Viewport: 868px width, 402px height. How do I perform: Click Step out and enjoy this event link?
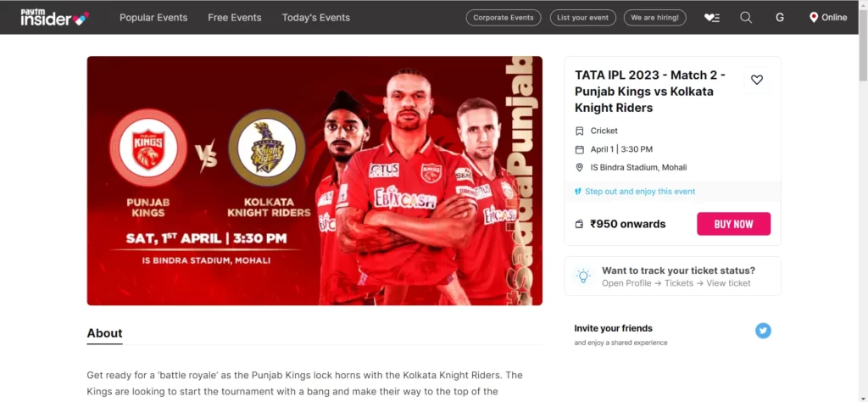coord(640,192)
